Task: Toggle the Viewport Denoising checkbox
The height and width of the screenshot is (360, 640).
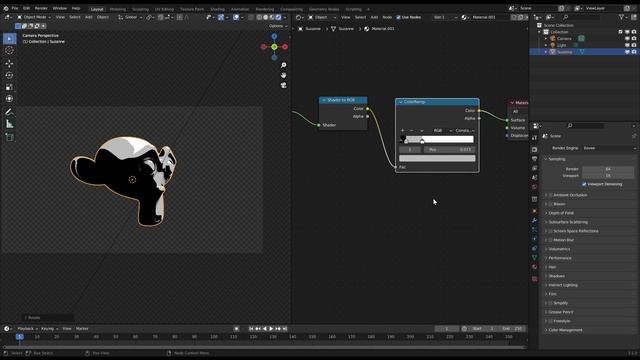Action: [584, 184]
